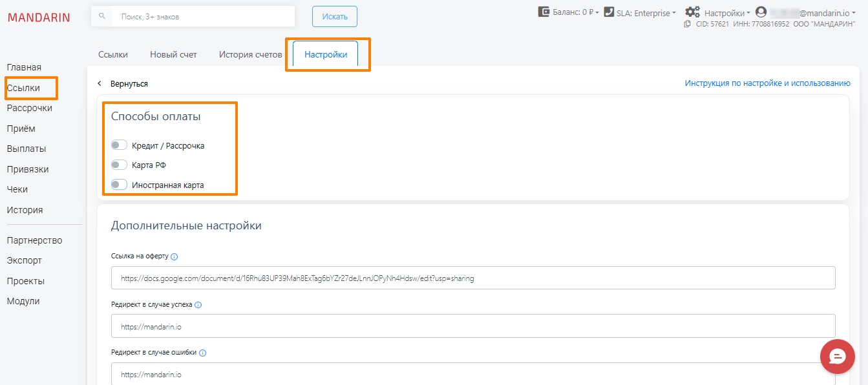Image resolution: width=868 pixels, height=385 pixels.
Task: Open Инструкция по настройке и использованию link
Action: point(767,83)
